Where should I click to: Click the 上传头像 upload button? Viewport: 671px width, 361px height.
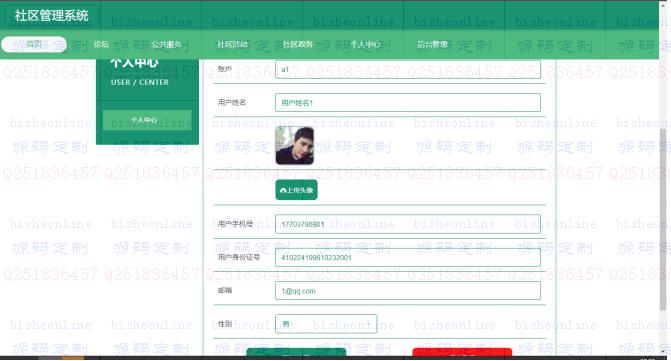[x=297, y=190]
